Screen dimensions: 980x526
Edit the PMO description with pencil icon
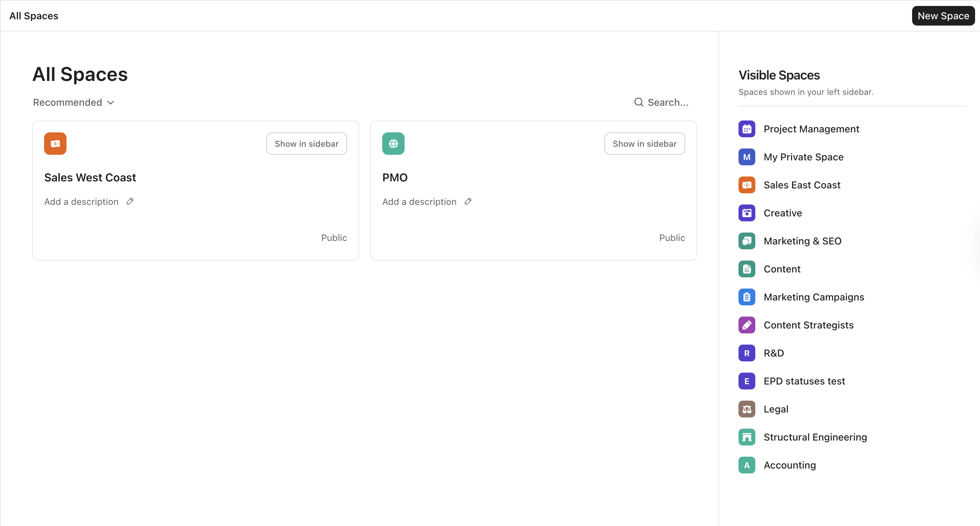(x=468, y=201)
